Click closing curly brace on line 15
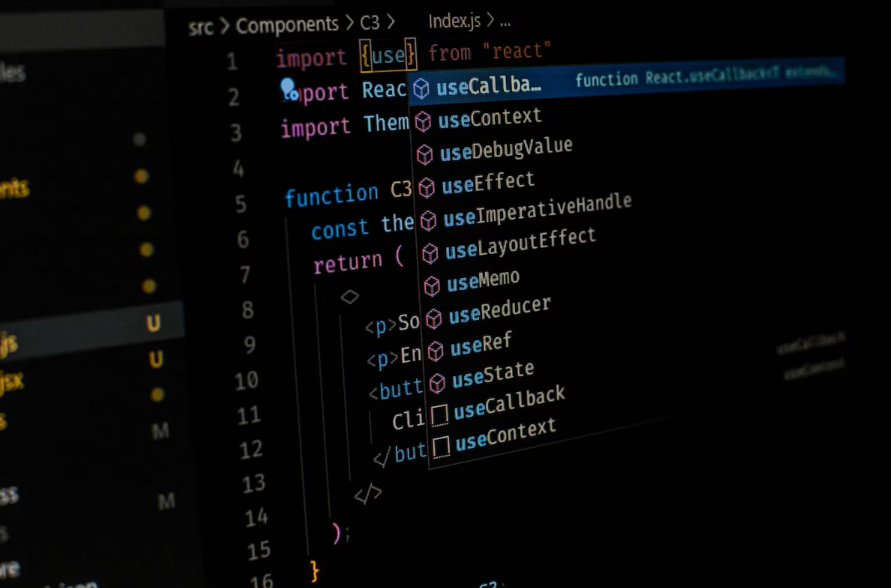Image resolution: width=891 pixels, height=588 pixels. [x=314, y=570]
